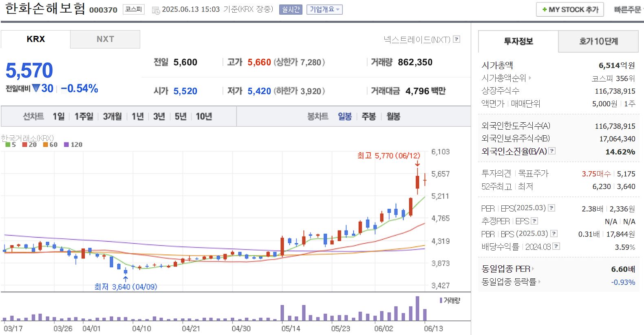This screenshot has width=644, height=335.
Task: Switch to the KRX tab
Action: [x=35, y=39]
